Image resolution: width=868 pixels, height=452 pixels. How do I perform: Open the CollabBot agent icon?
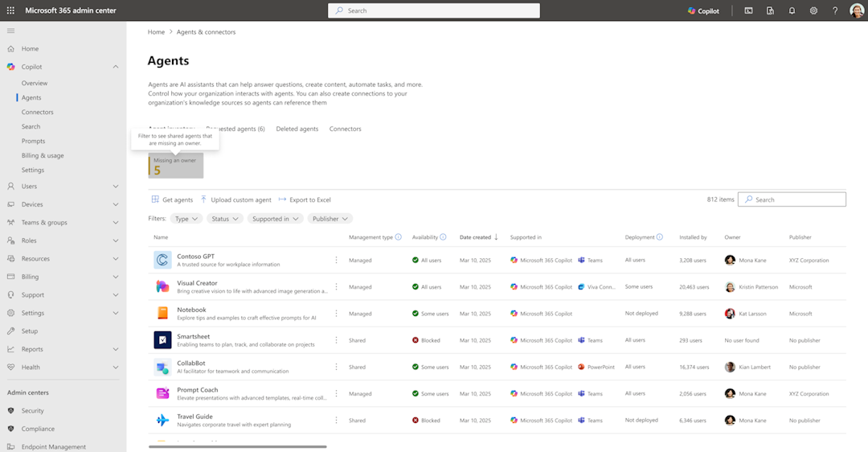[x=162, y=367]
